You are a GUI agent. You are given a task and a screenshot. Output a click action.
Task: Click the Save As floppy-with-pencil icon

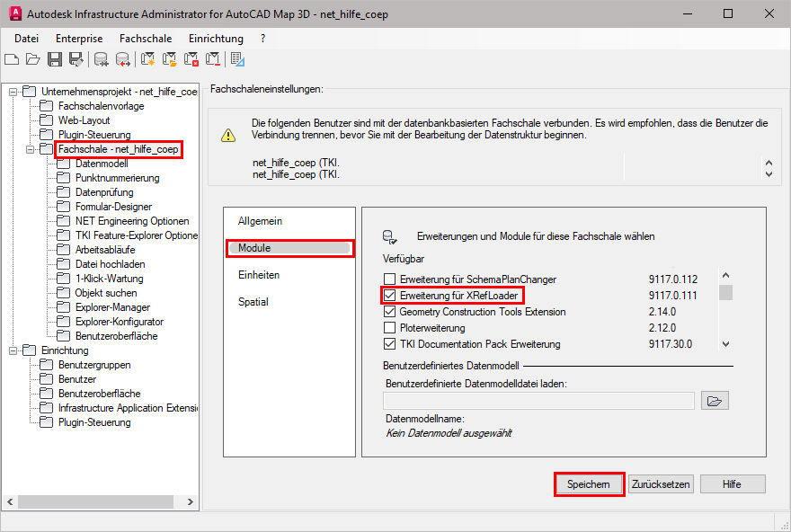click(x=76, y=59)
